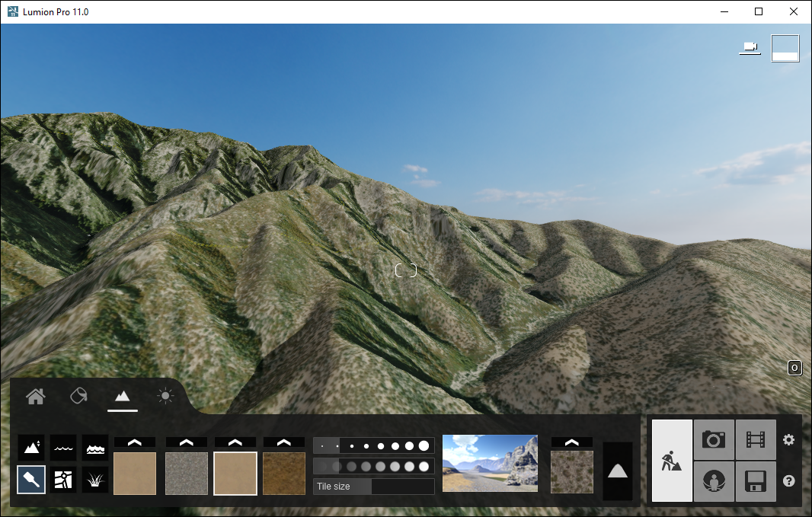The width and height of the screenshot is (812, 517).
Task: Open Help with the question mark icon
Action: tap(788, 481)
